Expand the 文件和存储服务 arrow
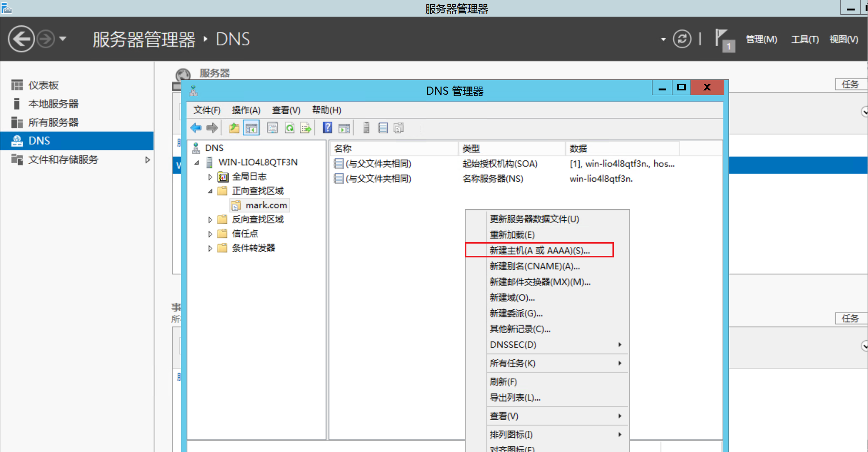The image size is (868, 452). point(148,160)
